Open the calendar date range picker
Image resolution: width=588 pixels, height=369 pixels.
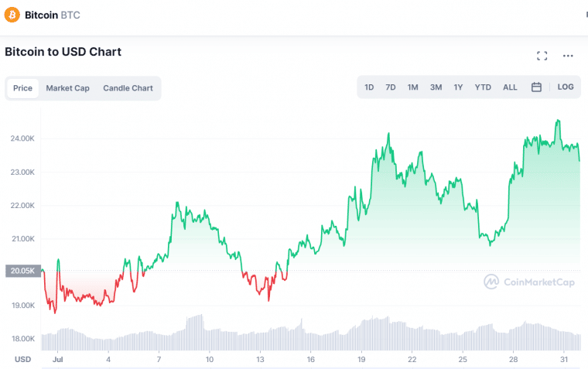[x=536, y=87]
